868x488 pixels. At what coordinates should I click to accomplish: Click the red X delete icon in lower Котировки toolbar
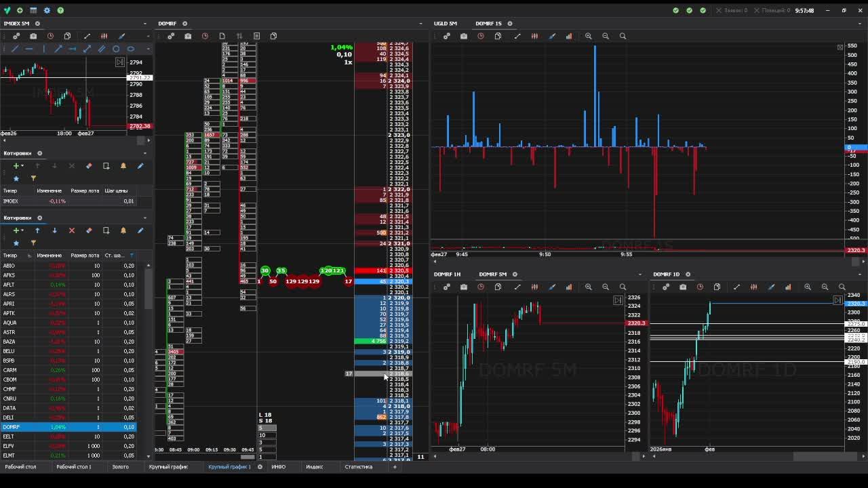(x=72, y=230)
